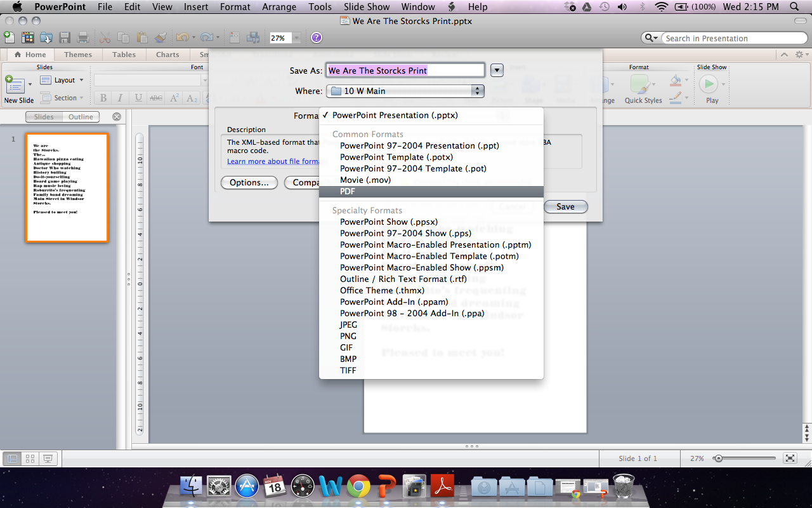812x508 pixels.
Task: Choose PowerPoint Show (.ppsx) format
Action: (431, 222)
